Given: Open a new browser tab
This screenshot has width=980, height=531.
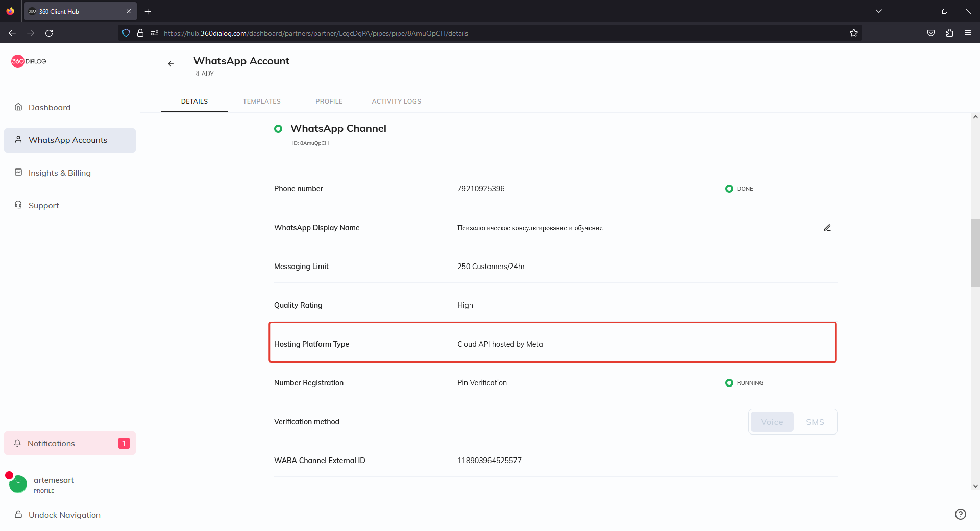Looking at the screenshot, I should (148, 11).
